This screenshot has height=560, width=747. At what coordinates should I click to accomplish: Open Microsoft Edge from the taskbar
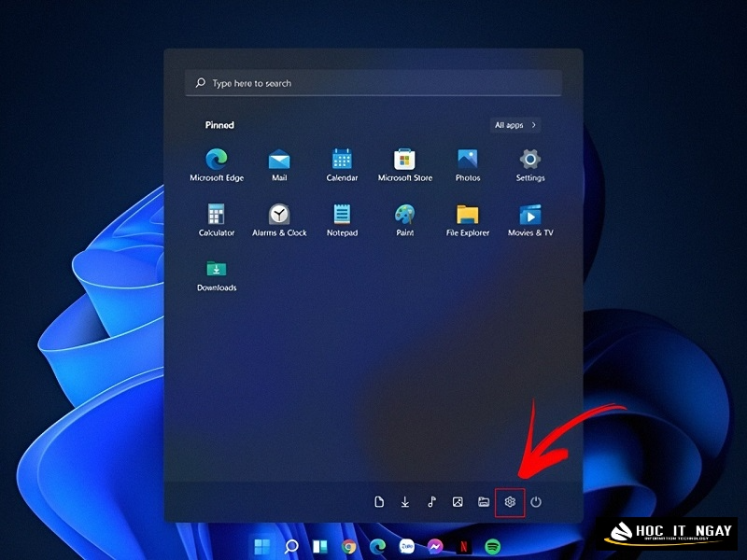pyautogui.click(x=378, y=546)
